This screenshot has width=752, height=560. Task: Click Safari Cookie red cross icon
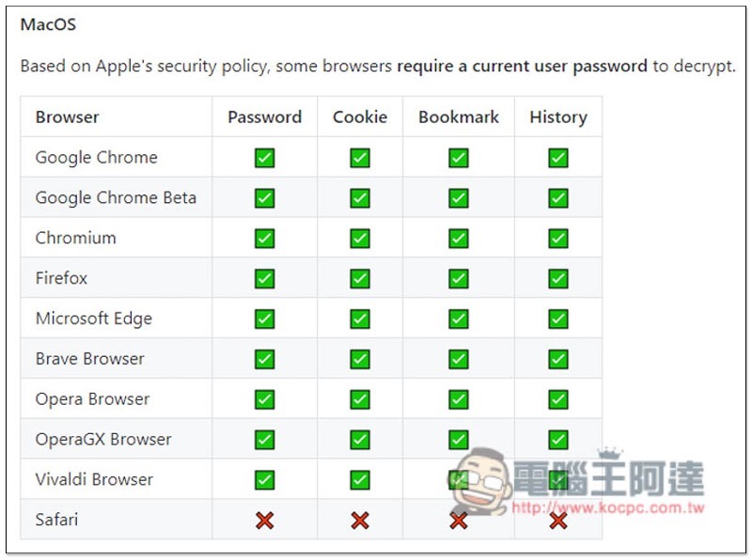tap(360, 521)
